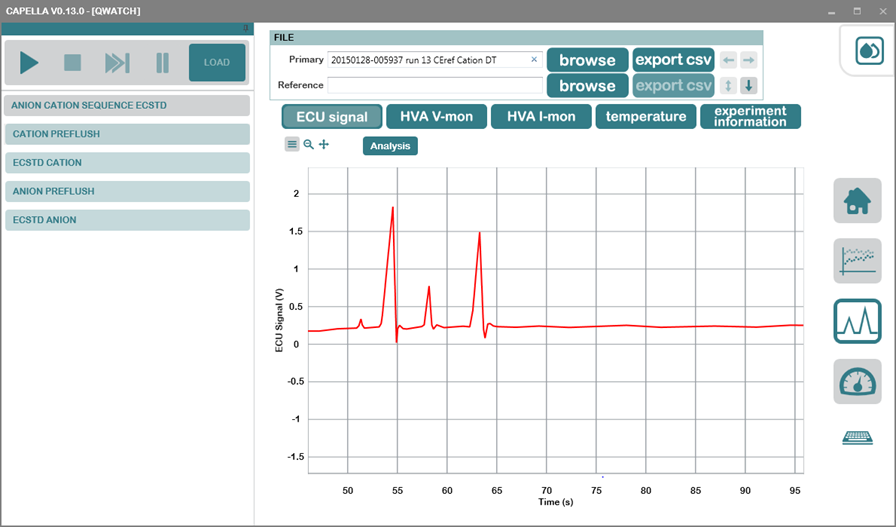This screenshot has width=896, height=527.
Task: Open the signal peaks view icon
Action: click(x=857, y=321)
